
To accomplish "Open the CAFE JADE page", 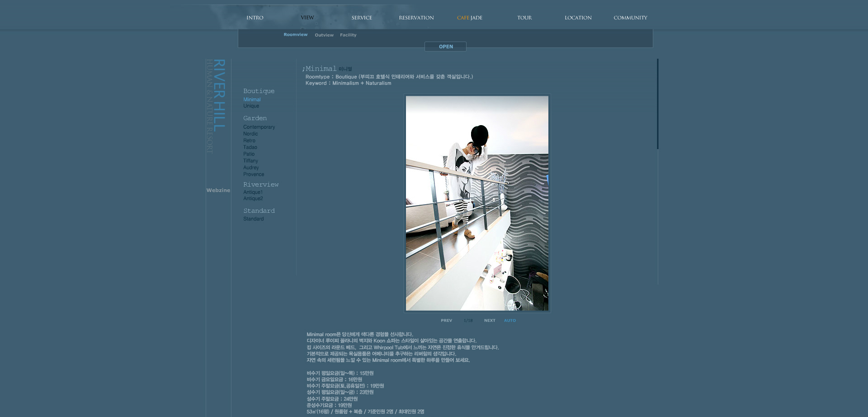I will pos(469,18).
